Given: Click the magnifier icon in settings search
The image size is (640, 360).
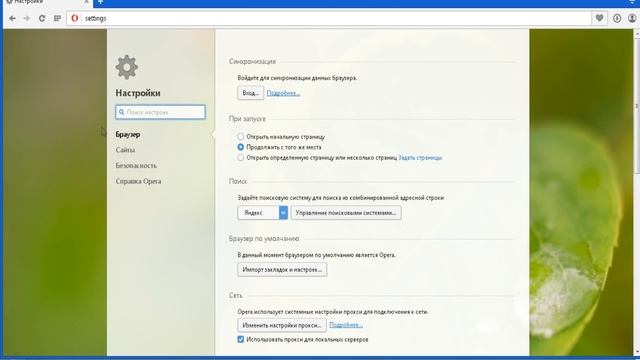Looking at the screenshot, I should (121, 112).
